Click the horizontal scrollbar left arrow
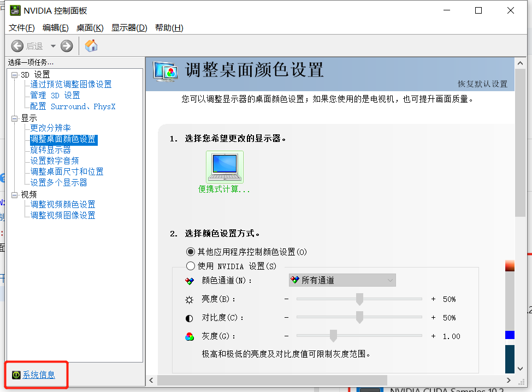Viewport: 532px width, 392px height. point(151,380)
